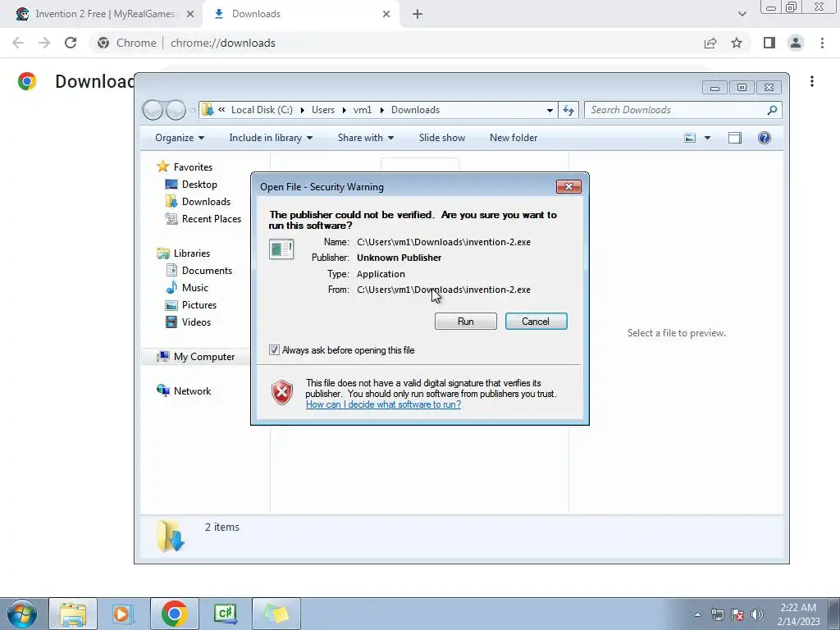Open the Windows Start button
Image resolution: width=840 pixels, height=630 pixels.
pyautogui.click(x=22, y=614)
